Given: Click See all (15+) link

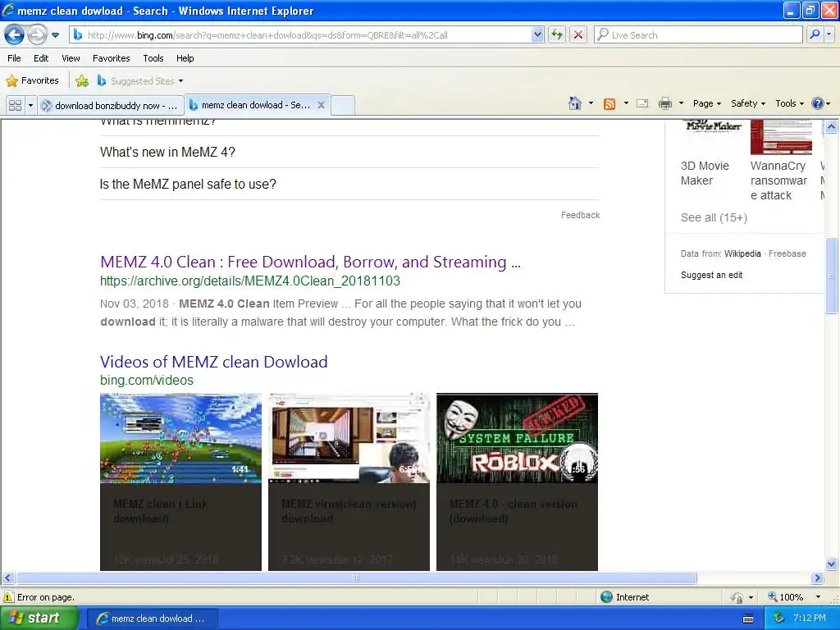Looking at the screenshot, I should click(714, 217).
